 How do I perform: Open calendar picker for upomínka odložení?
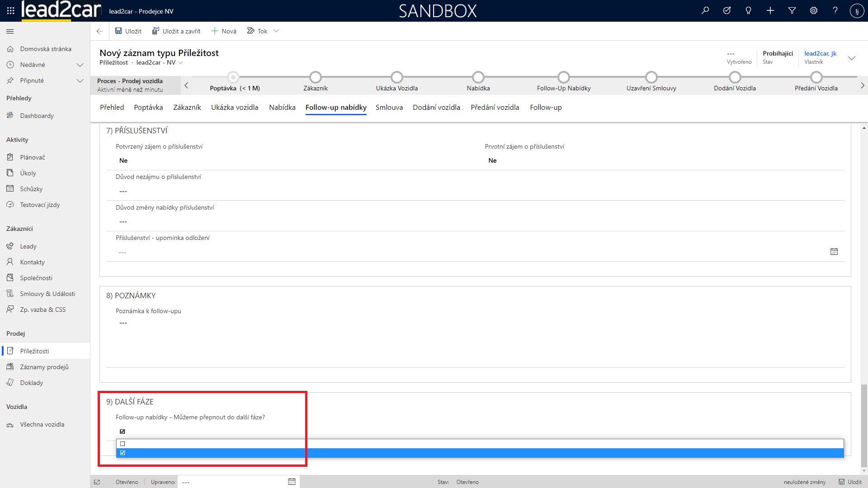[834, 252]
